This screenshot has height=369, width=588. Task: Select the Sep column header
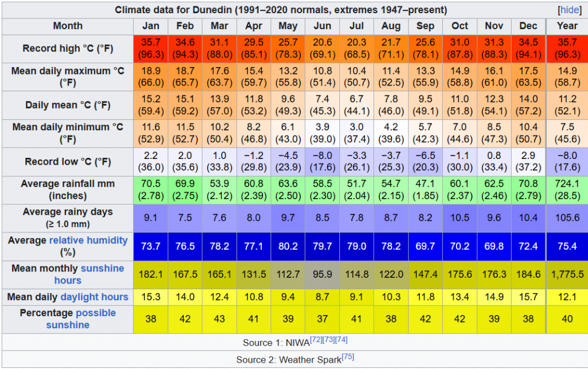(425, 26)
